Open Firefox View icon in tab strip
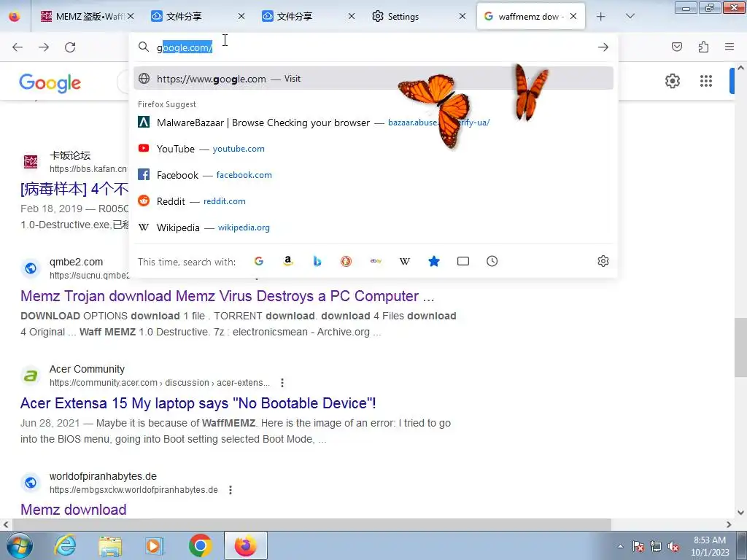This screenshot has width=747, height=560. [15, 17]
